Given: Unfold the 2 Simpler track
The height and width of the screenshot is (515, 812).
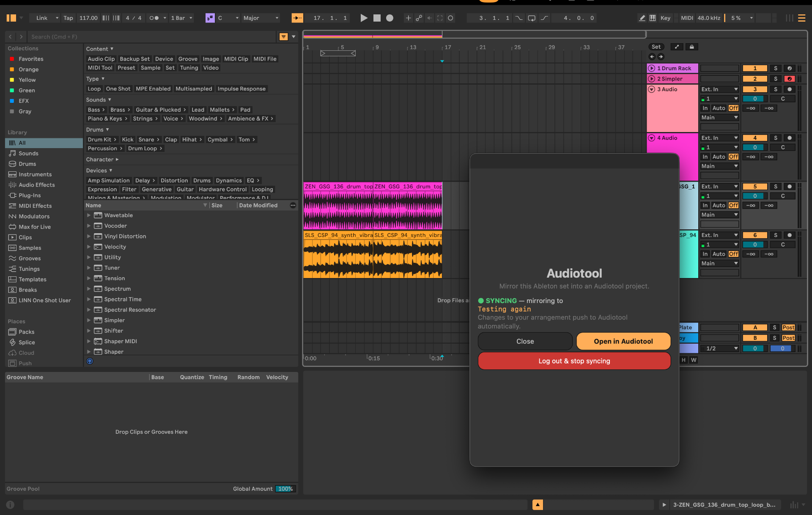Looking at the screenshot, I should pyautogui.click(x=652, y=79).
